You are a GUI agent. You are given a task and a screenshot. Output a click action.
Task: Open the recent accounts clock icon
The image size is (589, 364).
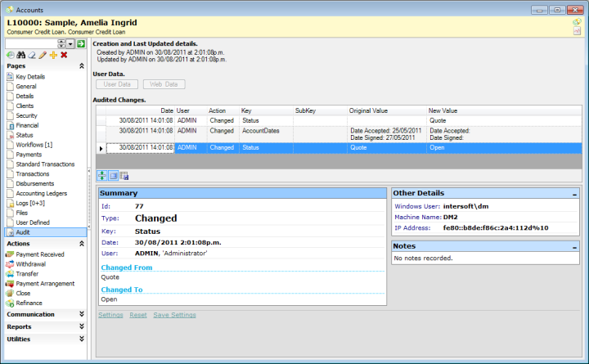pos(11,54)
